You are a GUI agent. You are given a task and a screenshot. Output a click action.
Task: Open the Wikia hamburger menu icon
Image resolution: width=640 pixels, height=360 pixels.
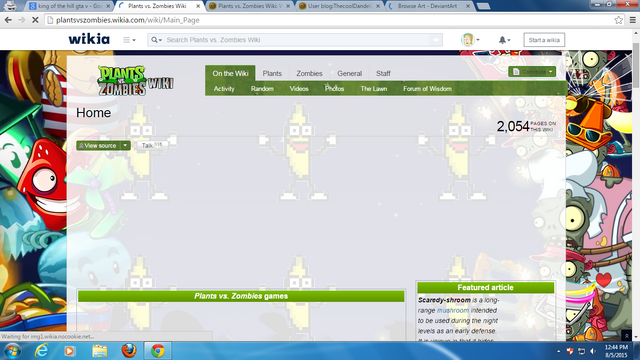click(x=129, y=40)
